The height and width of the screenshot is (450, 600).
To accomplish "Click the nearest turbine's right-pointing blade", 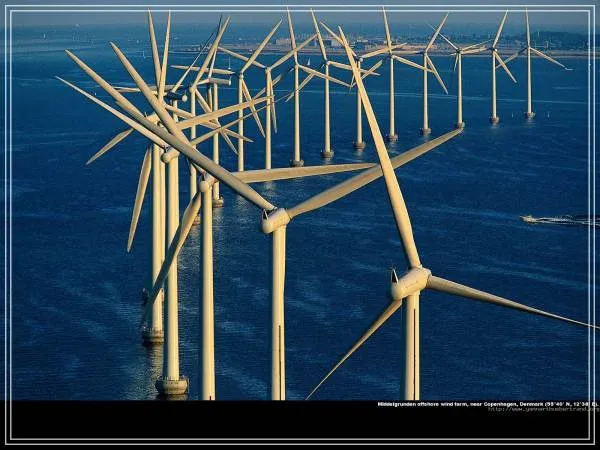I will coord(510,301).
